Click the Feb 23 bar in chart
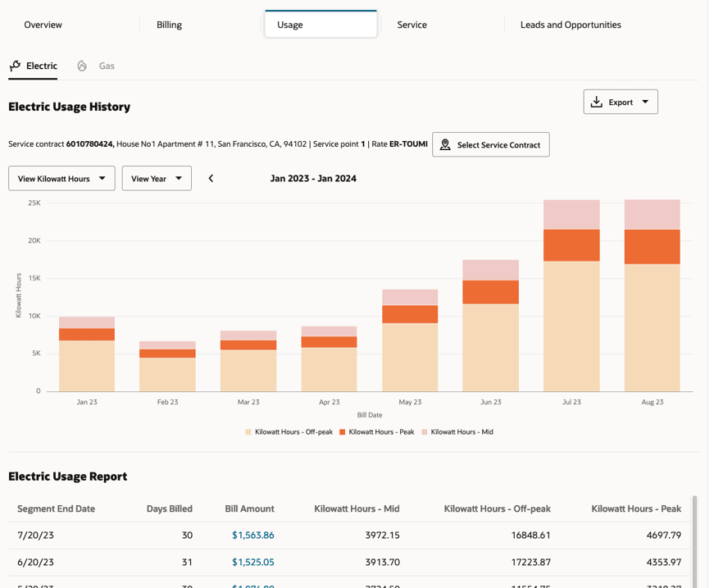 [167, 367]
